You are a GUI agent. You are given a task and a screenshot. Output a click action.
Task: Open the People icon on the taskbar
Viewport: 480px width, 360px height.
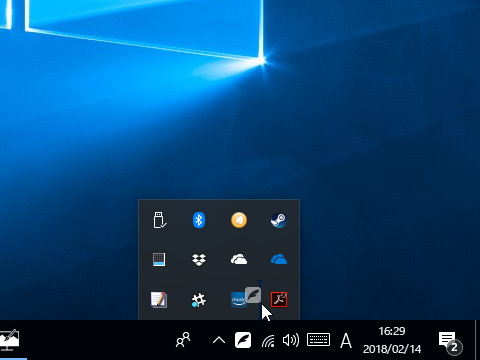183,340
